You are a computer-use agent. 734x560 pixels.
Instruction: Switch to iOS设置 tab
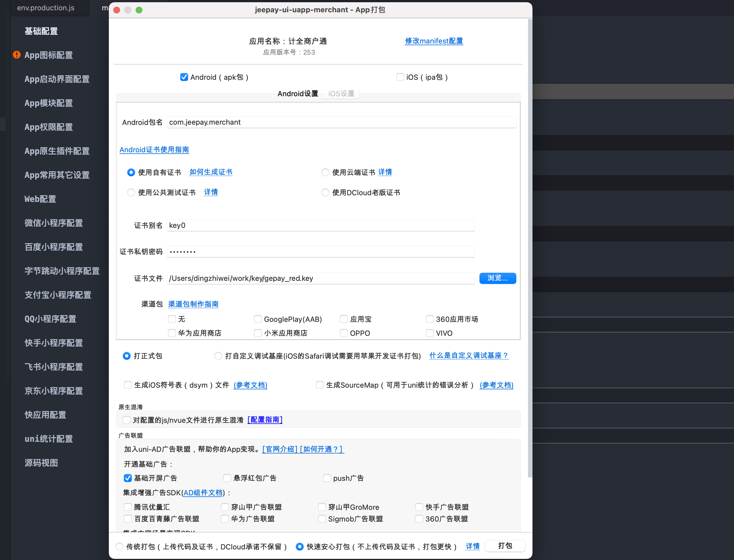(341, 94)
